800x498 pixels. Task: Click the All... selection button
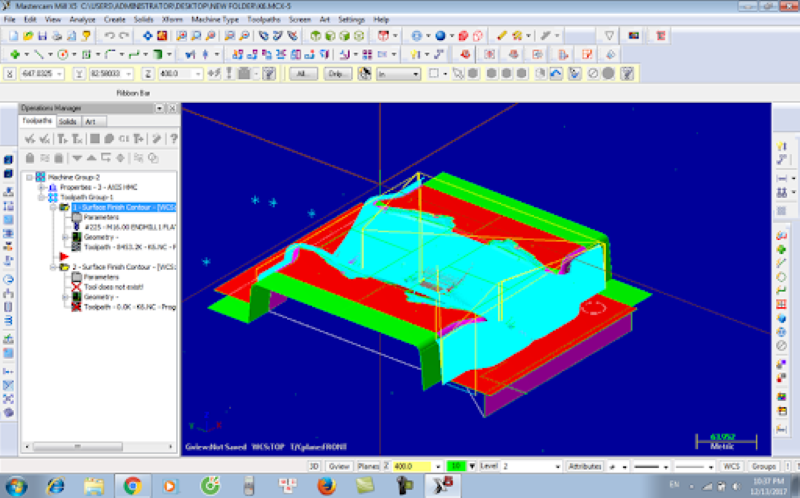(x=303, y=73)
